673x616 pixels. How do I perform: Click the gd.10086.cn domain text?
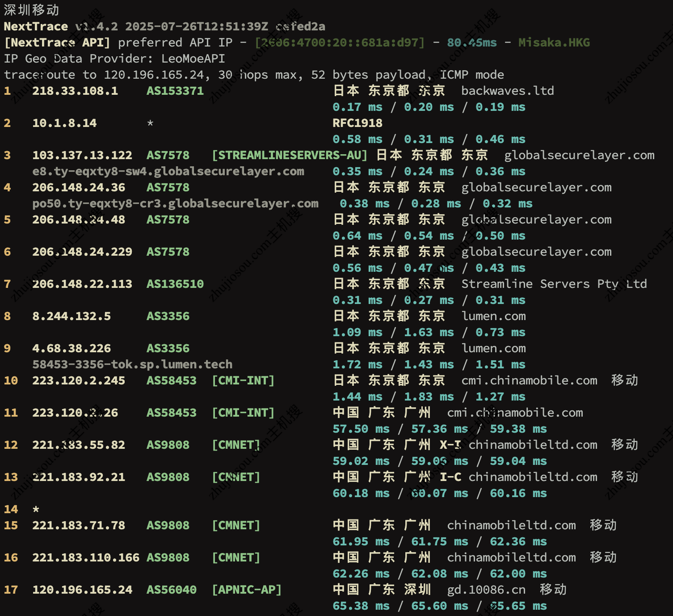[486, 590]
